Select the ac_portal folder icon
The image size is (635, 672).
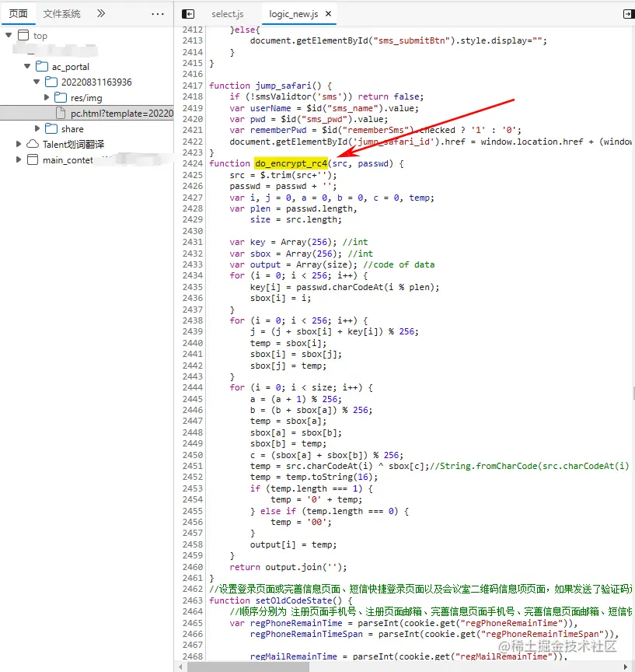(41, 66)
